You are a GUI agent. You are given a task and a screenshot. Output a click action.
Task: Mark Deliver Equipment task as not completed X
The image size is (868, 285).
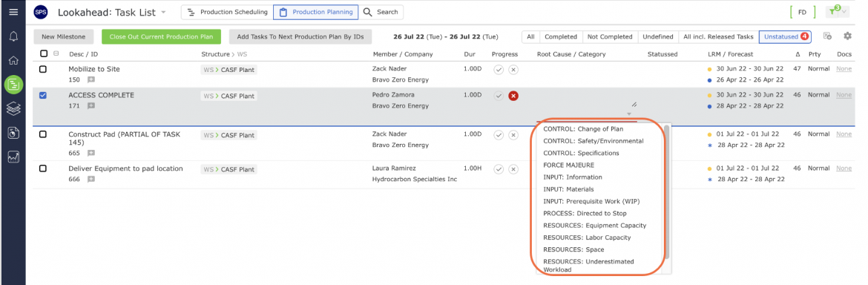(513, 168)
